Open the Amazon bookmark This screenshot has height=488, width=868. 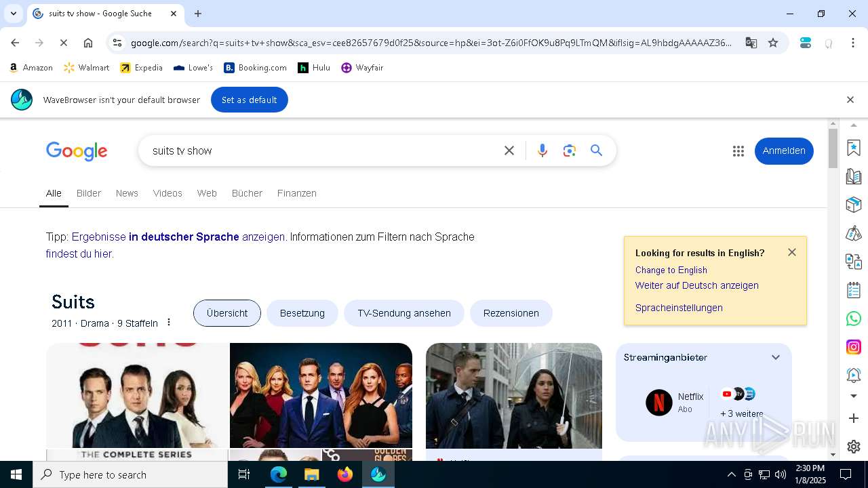(31, 68)
